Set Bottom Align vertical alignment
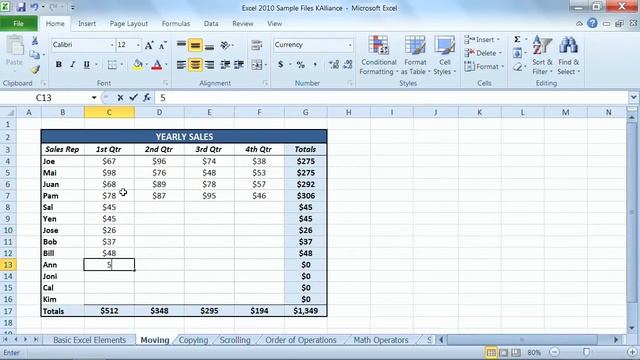Image resolution: width=640 pixels, height=360 pixels. 209,45
